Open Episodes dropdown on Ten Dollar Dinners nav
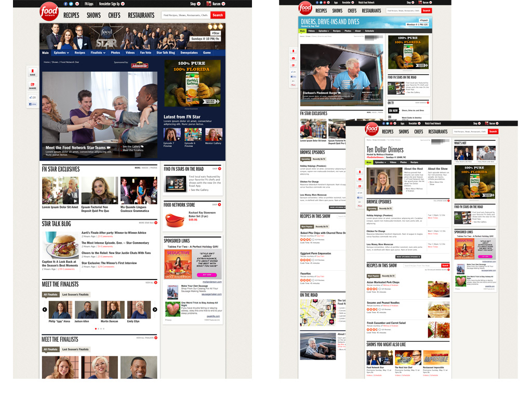 click(380, 162)
